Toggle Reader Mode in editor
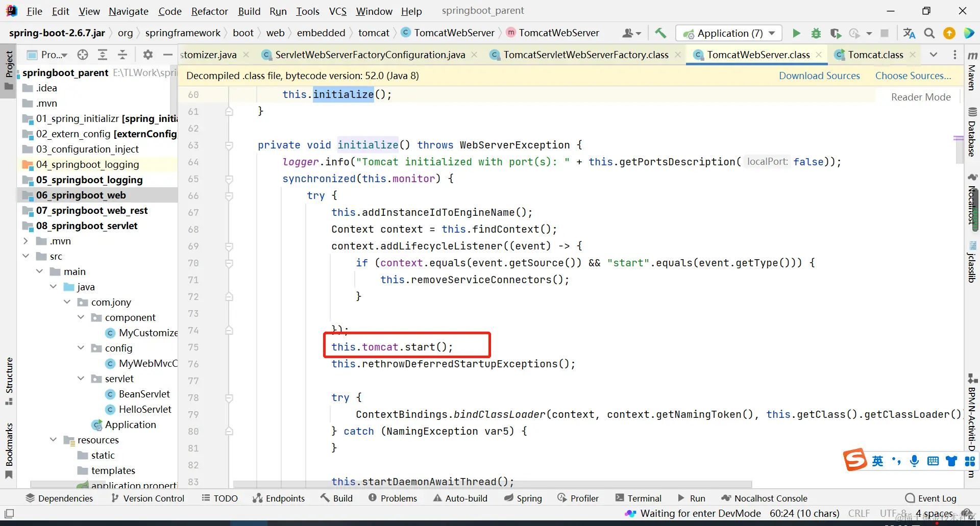This screenshot has height=526, width=980. coord(921,97)
